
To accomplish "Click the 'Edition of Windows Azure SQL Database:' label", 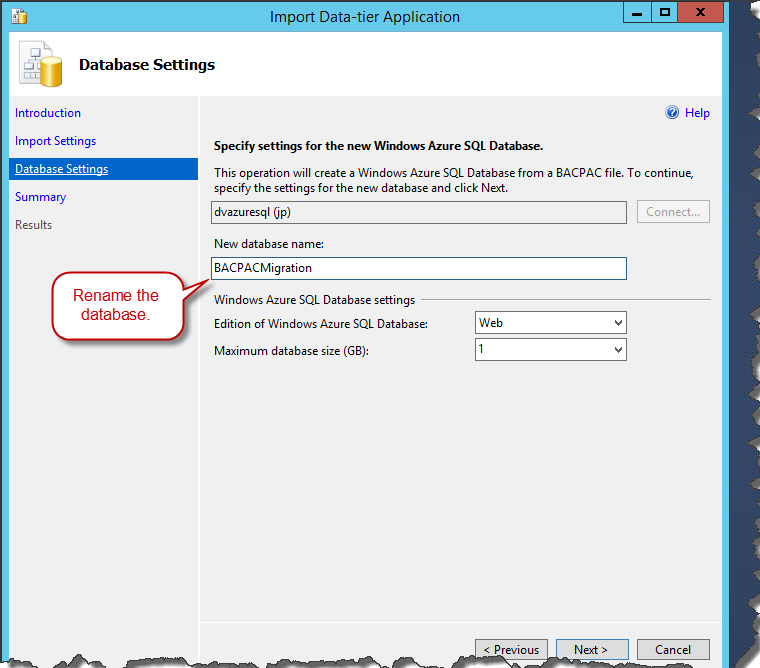I will click(320, 324).
